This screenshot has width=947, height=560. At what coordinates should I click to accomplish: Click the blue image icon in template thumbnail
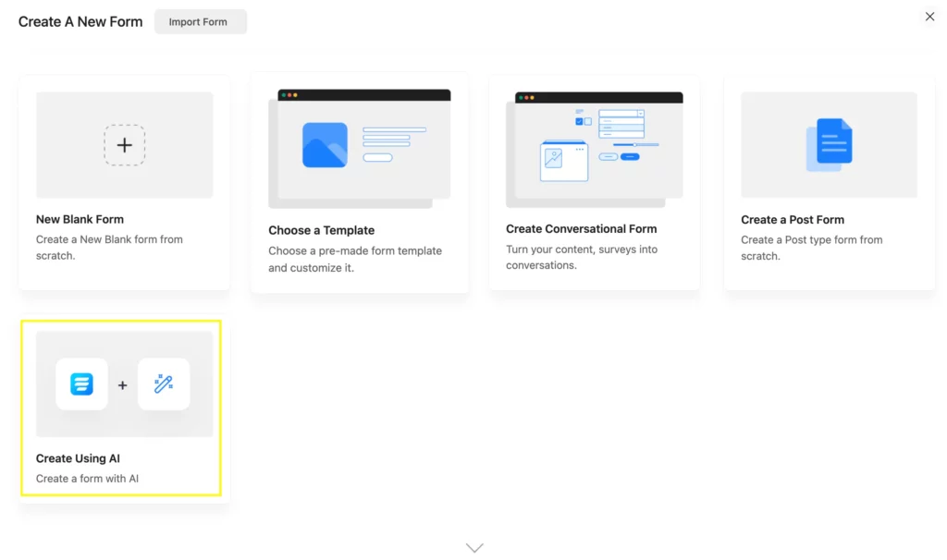pyautogui.click(x=325, y=145)
